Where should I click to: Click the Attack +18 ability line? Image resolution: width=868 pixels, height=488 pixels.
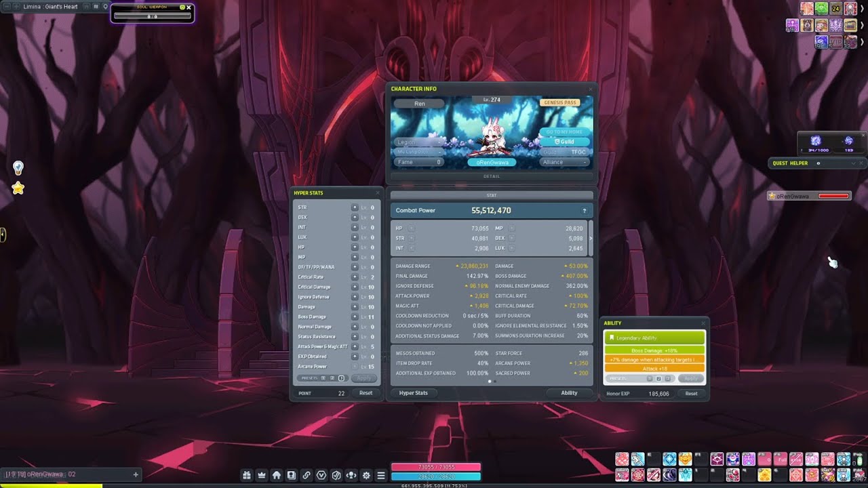click(x=654, y=369)
